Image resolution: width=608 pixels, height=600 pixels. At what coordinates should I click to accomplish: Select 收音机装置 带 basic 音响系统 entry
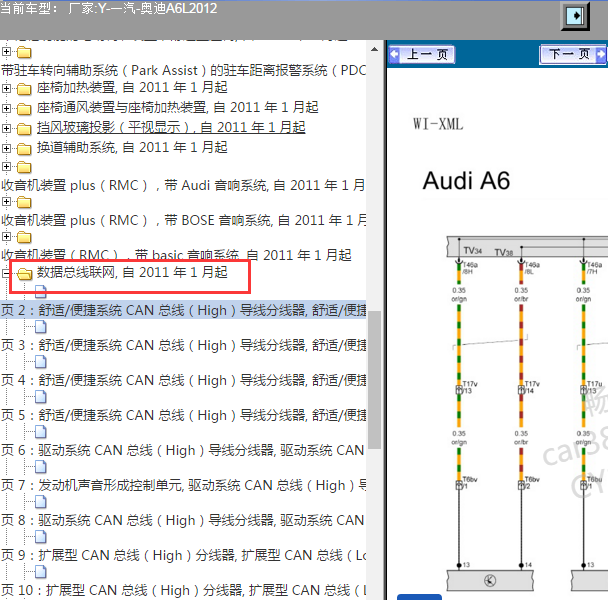(176, 254)
